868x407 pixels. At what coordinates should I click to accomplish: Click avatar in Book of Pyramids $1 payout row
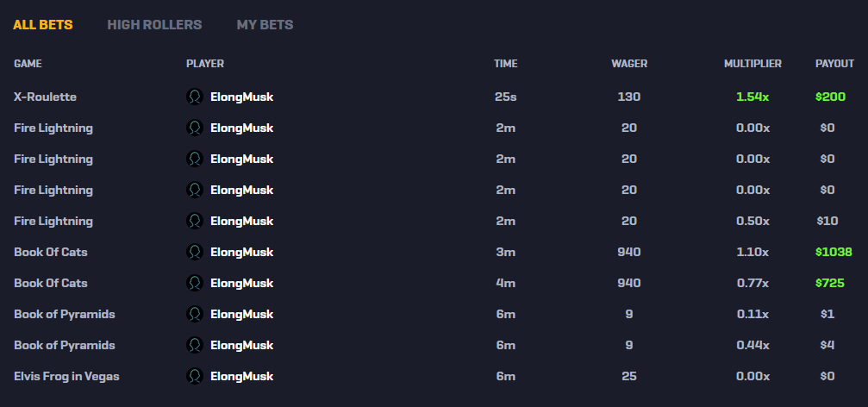point(195,314)
